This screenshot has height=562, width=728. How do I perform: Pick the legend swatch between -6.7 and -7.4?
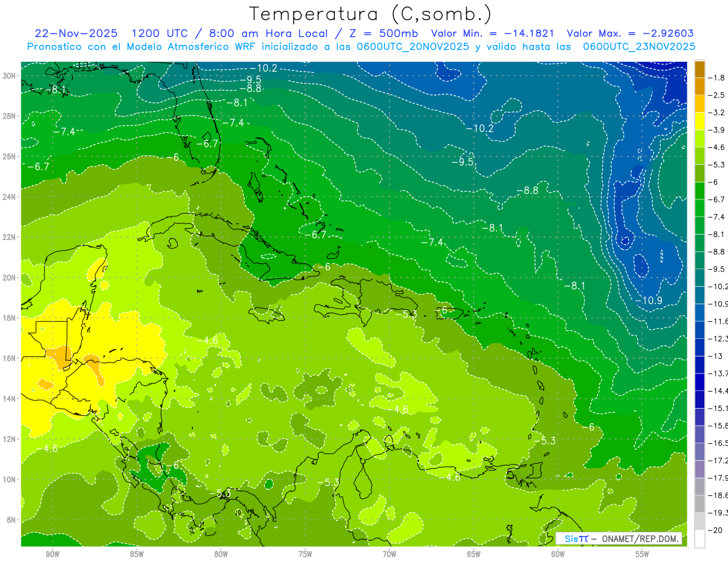pos(699,209)
